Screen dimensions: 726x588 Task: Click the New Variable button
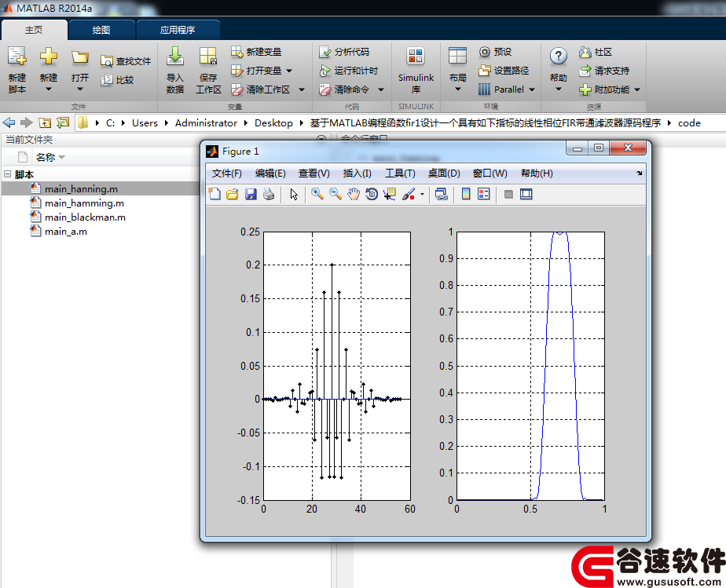[x=256, y=52]
